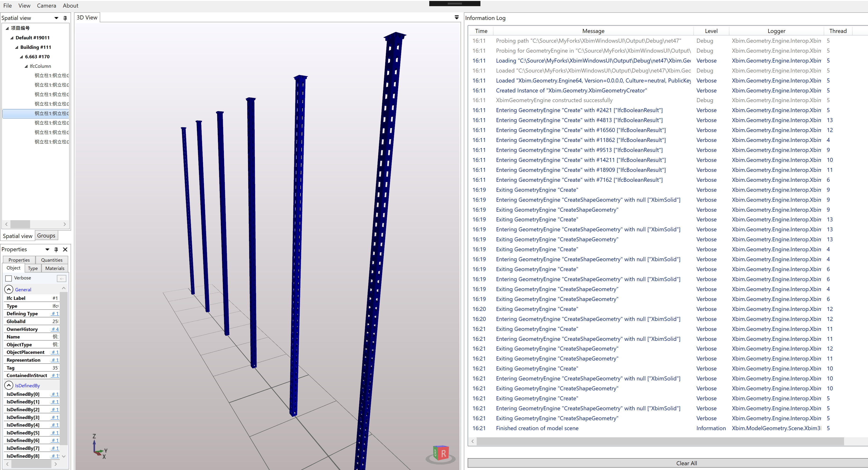The width and height of the screenshot is (868, 470).
Task: Collapse the Building #111 tree node
Action: [x=16, y=47]
